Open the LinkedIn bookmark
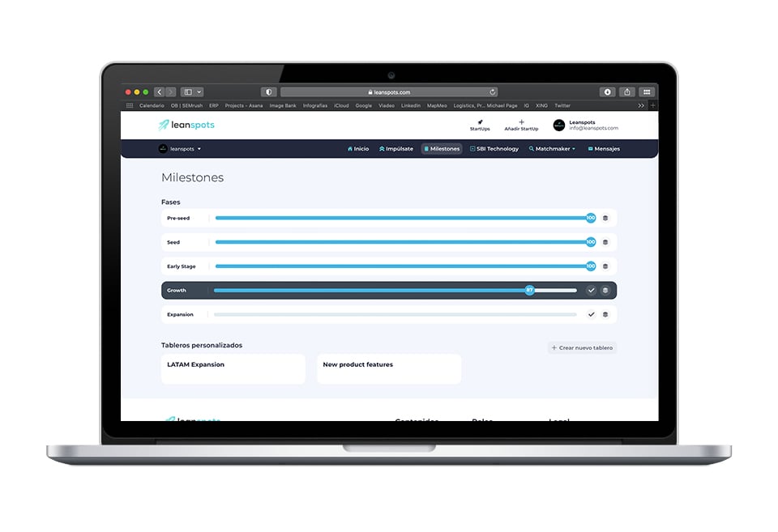 (x=411, y=105)
